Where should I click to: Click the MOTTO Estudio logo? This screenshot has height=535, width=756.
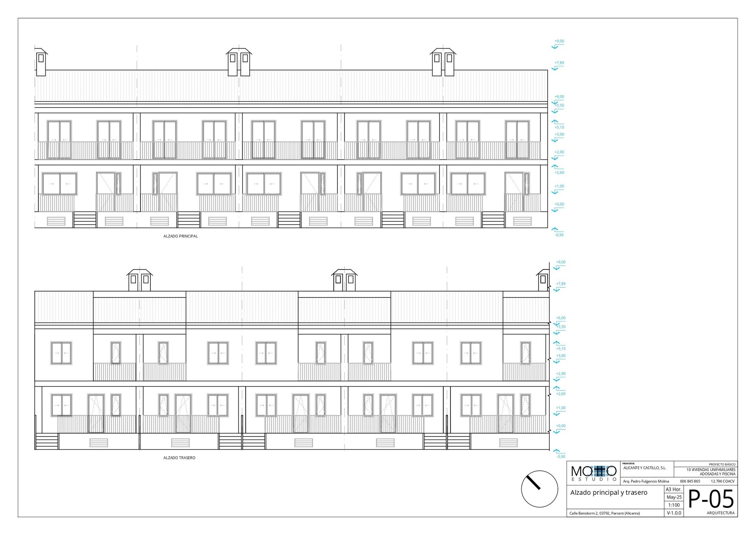[x=593, y=473]
